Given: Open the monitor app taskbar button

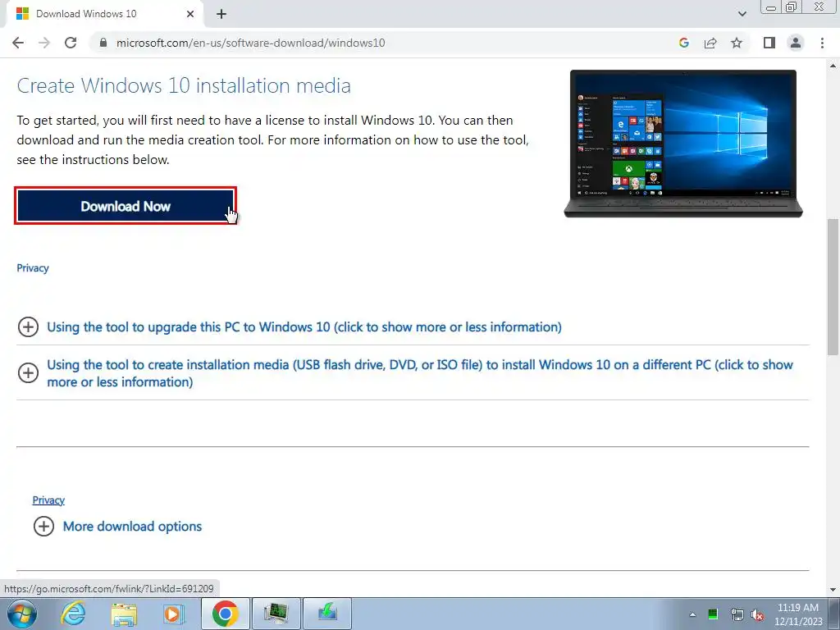Looking at the screenshot, I should point(276,614).
